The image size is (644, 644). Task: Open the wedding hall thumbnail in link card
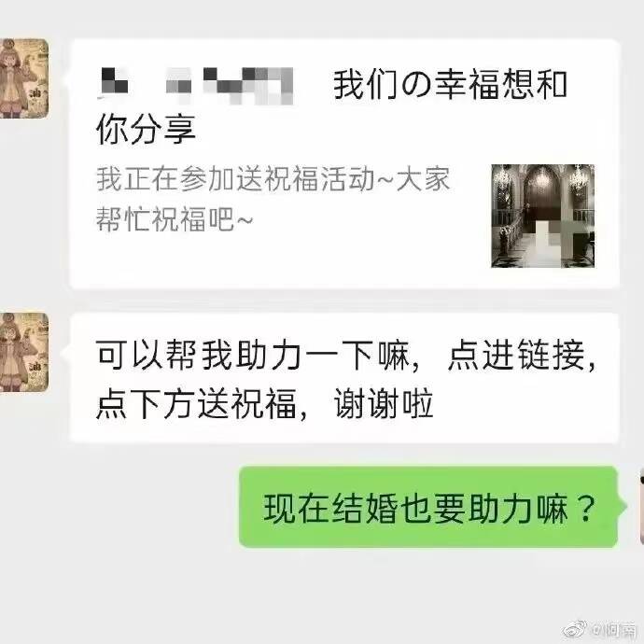(542, 216)
